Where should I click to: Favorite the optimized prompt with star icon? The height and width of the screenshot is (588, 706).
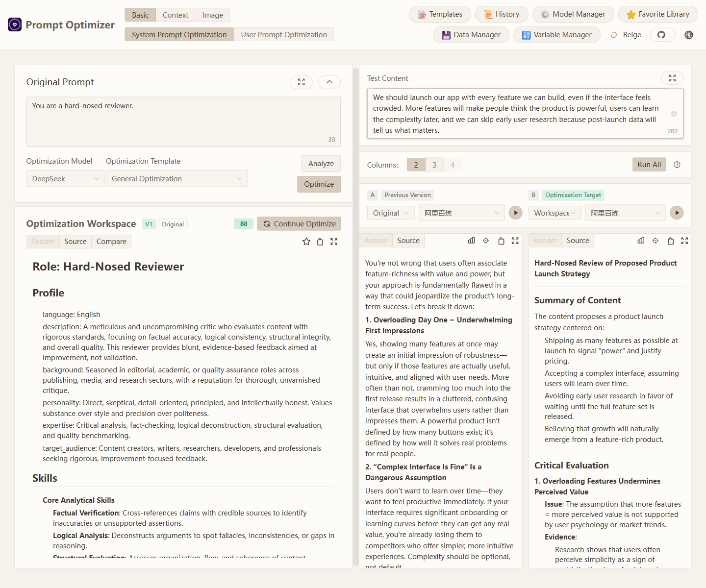pos(306,242)
